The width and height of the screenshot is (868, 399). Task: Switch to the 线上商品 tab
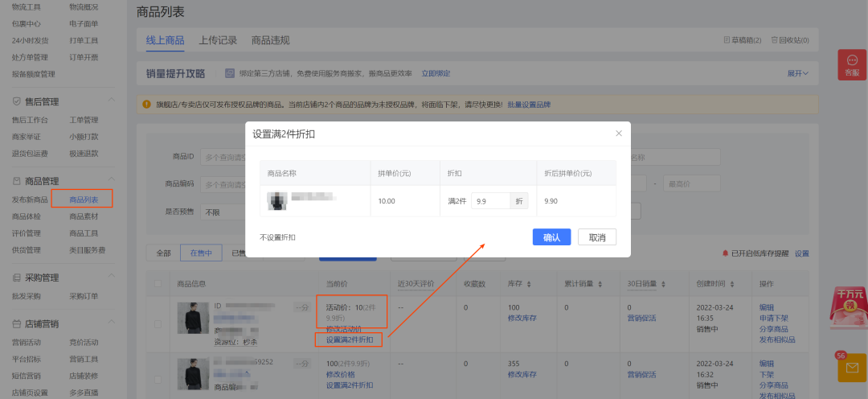[x=165, y=40]
